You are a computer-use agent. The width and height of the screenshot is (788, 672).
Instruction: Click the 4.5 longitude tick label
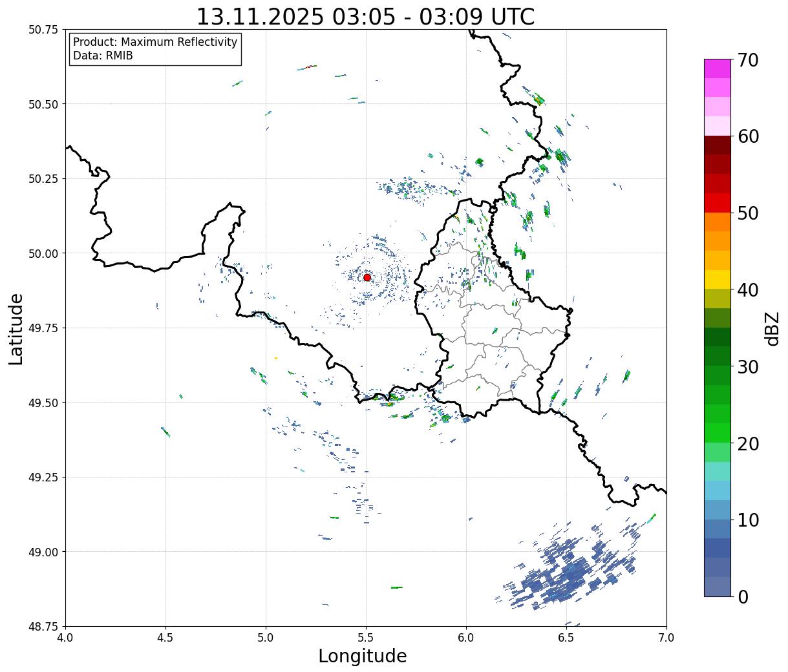165,638
